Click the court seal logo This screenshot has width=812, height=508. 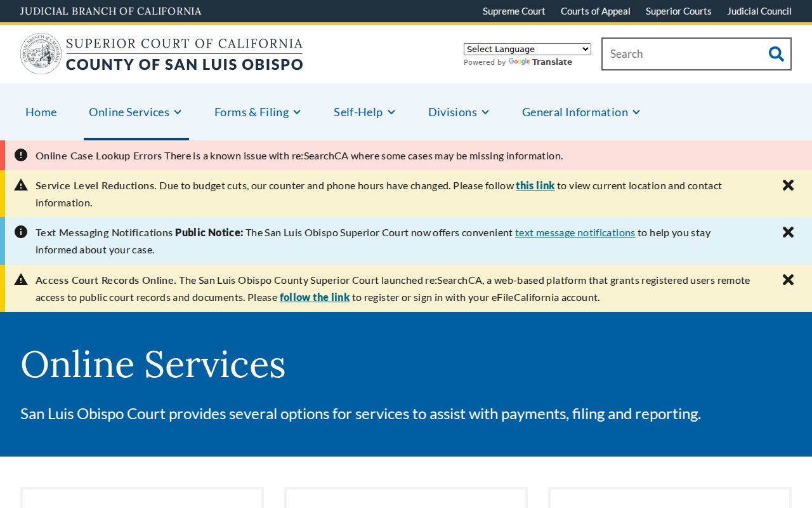41,54
